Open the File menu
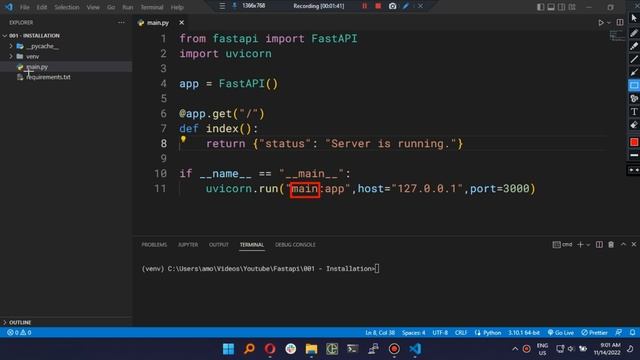The image size is (640, 360). [24, 7]
